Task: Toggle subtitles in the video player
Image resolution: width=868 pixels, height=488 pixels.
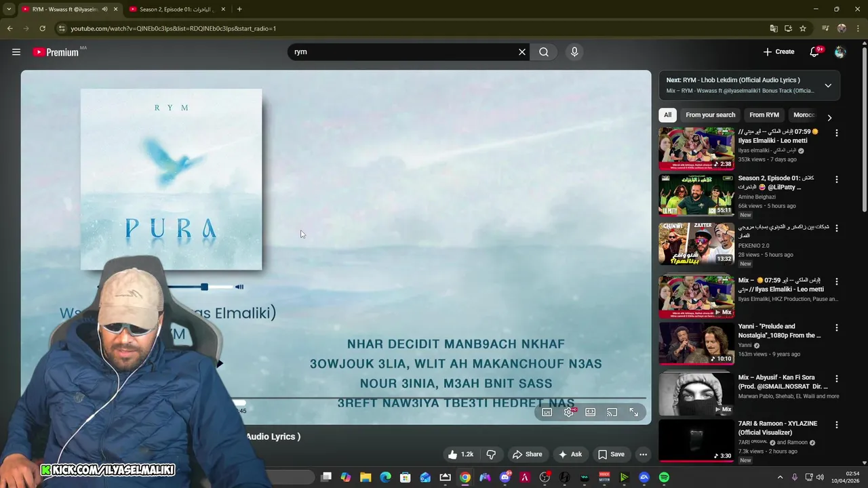Action: [x=547, y=412]
